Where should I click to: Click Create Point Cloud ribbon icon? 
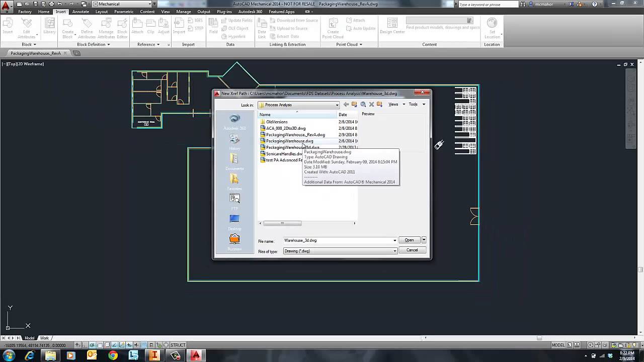point(333,29)
